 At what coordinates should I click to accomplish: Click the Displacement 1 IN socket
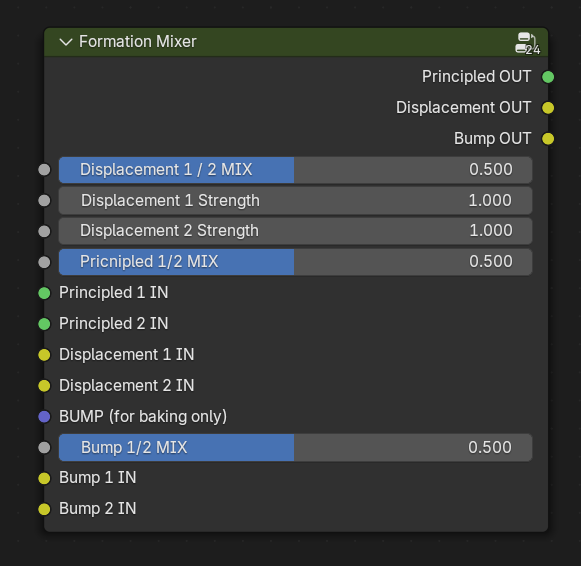(44, 354)
